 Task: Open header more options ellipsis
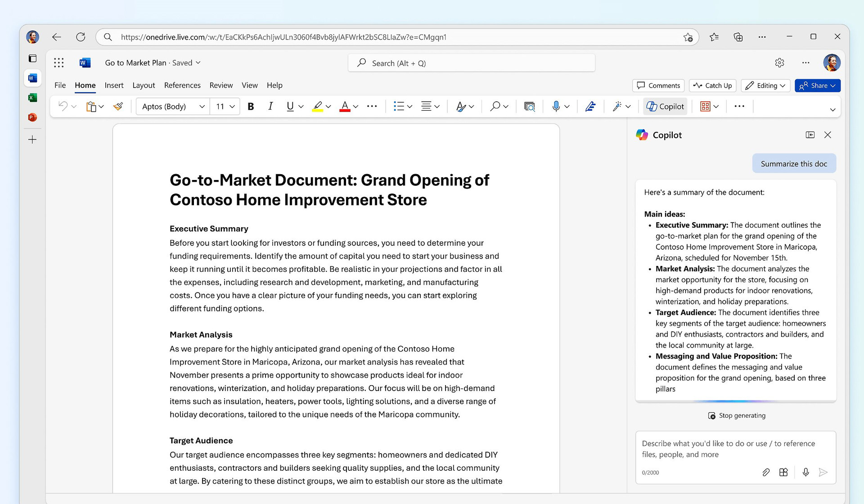click(805, 63)
